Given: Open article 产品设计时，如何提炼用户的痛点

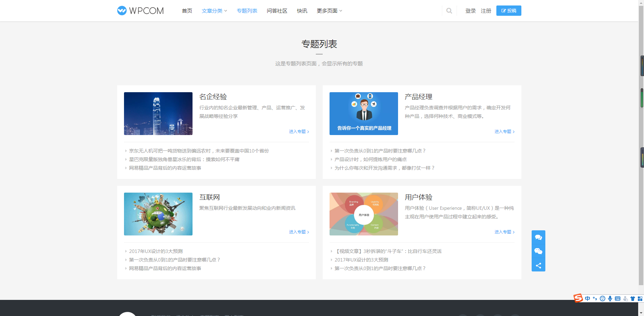Looking at the screenshot, I should pyautogui.click(x=371, y=159).
